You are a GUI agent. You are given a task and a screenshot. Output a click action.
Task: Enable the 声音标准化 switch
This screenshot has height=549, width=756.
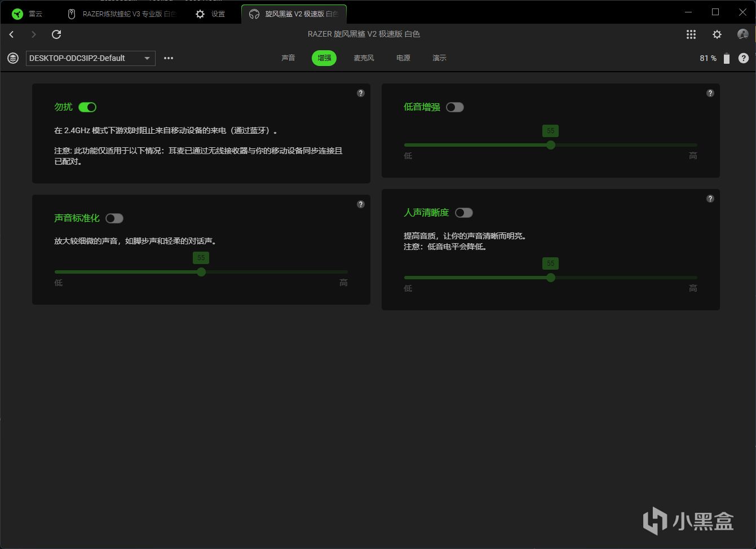point(114,218)
